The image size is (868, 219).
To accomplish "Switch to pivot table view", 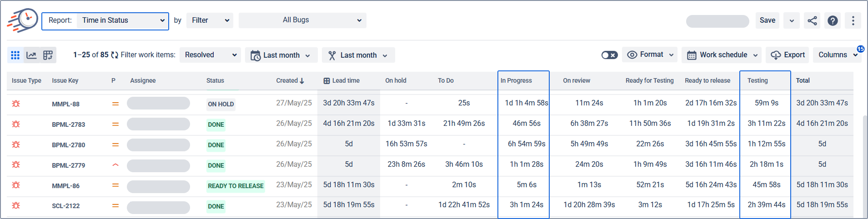I will [x=48, y=55].
